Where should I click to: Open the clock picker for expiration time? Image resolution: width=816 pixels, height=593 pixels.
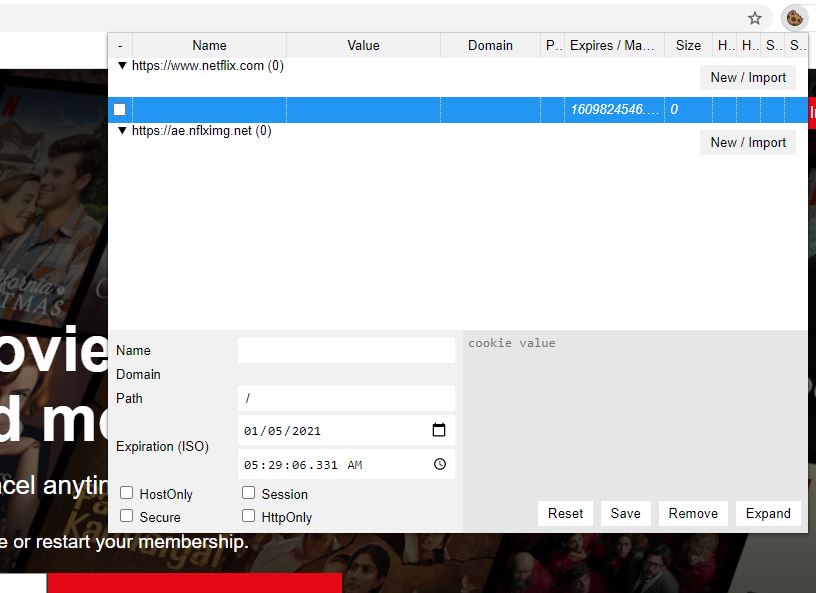(x=440, y=464)
